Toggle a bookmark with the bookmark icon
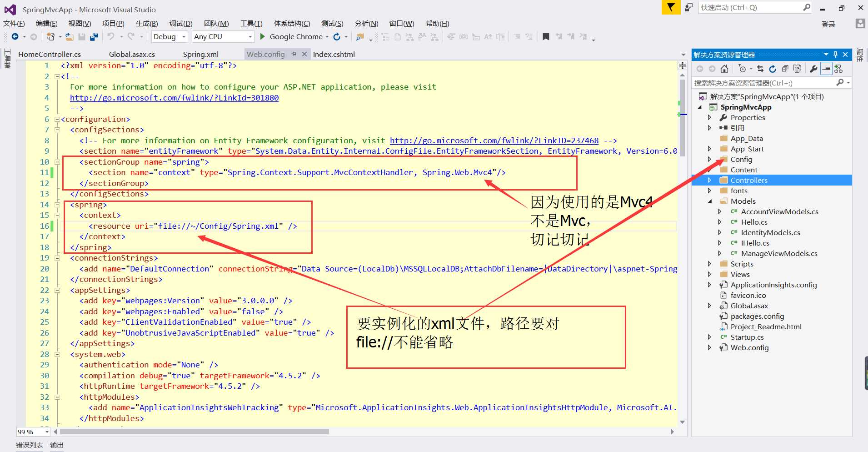868x452 pixels. click(x=546, y=36)
